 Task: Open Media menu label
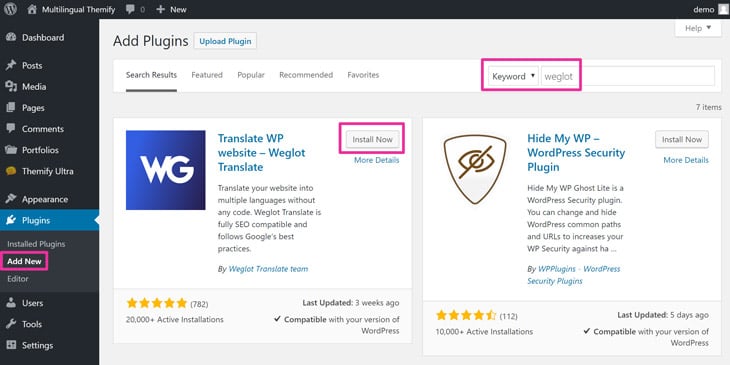pyautogui.click(x=34, y=87)
